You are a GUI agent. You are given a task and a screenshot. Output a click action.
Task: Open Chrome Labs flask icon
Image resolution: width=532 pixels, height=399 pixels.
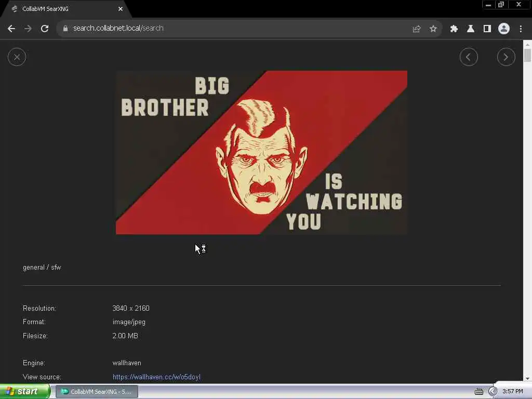coord(470,29)
